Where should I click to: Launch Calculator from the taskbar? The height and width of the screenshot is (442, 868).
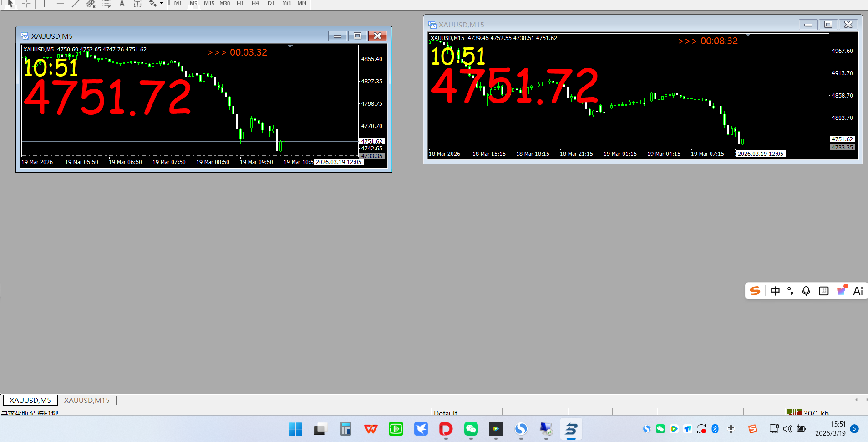pos(345,429)
